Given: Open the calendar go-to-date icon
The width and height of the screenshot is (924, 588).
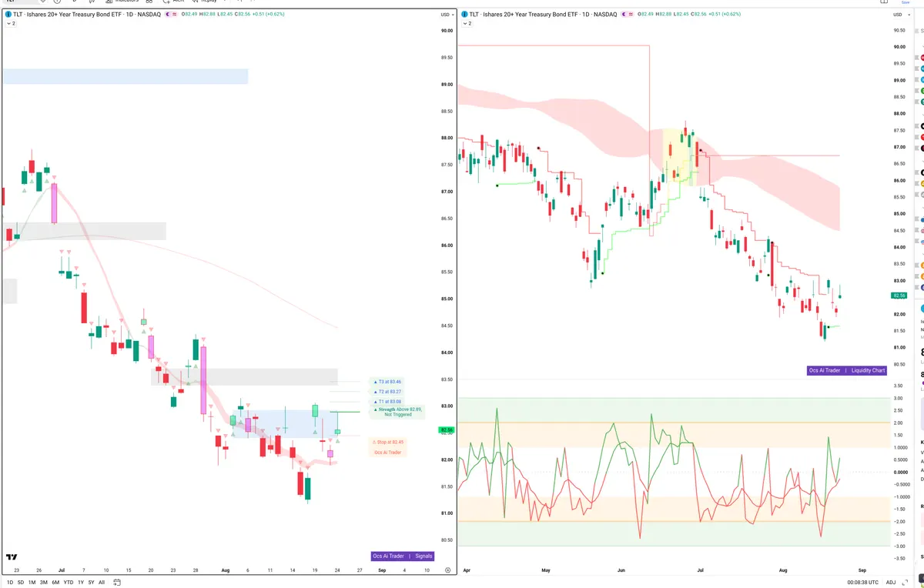Looking at the screenshot, I should (118, 583).
